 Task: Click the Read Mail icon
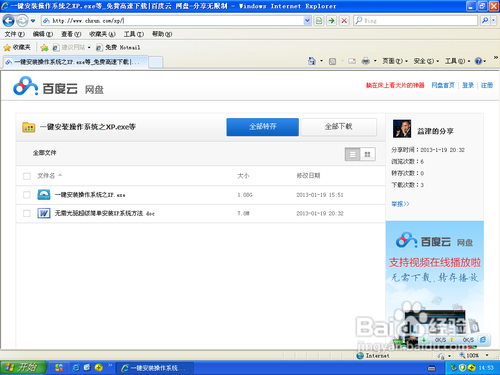352,61
